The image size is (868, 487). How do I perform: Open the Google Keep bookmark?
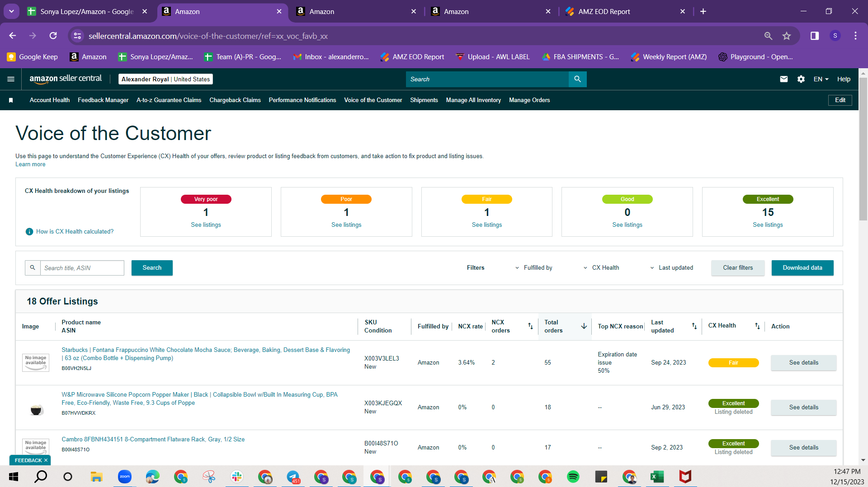pos(33,57)
